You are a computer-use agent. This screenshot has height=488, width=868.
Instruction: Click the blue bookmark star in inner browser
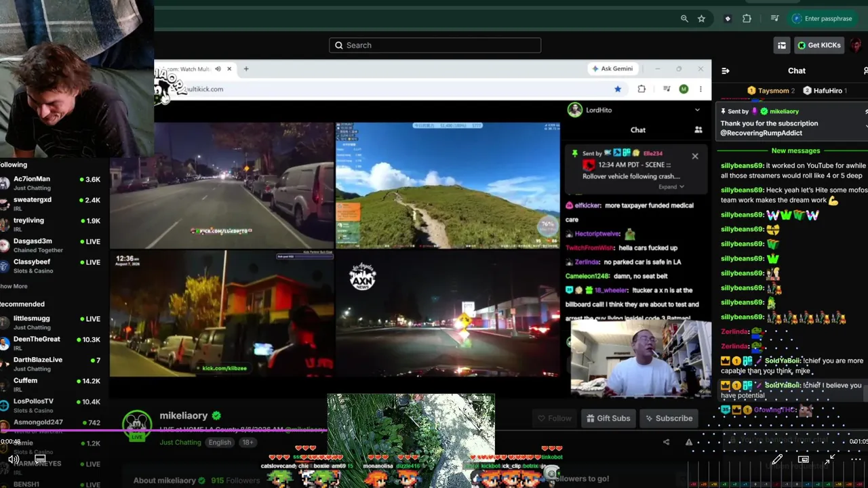618,89
